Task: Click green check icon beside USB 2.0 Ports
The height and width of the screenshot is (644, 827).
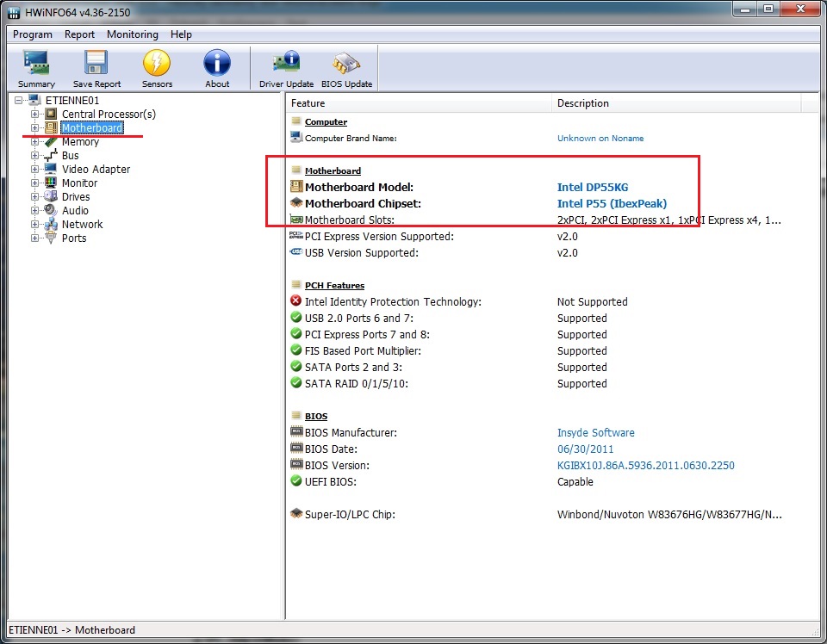Action: click(x=295, y=317)
